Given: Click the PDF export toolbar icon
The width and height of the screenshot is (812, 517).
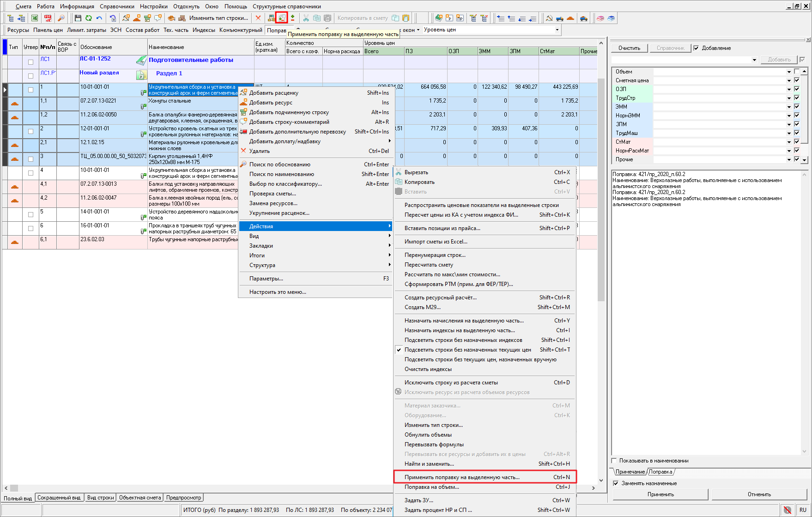Looking at the screenshot, I should click(48, 18).
